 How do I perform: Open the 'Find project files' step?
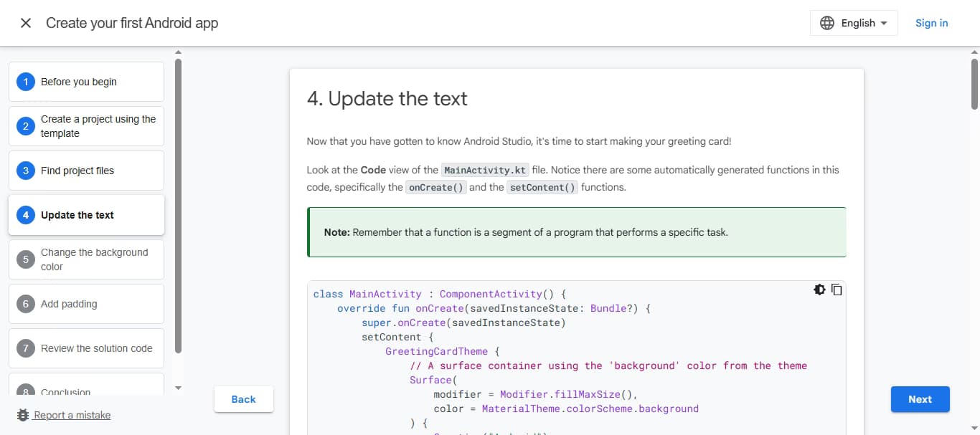pyautogui.click(x=85, y=171)
